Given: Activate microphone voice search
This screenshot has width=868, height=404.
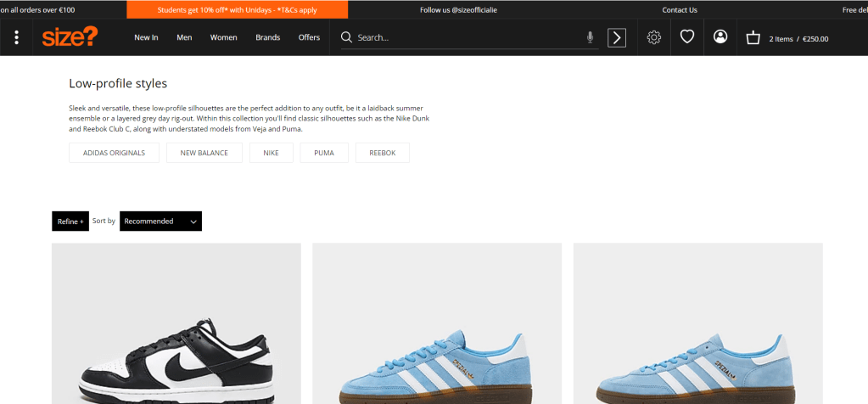Looking at the screenshot, I should click(x=590, y=37).
